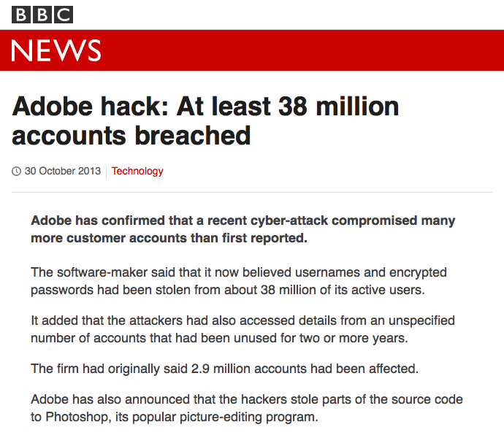Click the paragraph starting 'The firm had originally'

click(224, 369)
